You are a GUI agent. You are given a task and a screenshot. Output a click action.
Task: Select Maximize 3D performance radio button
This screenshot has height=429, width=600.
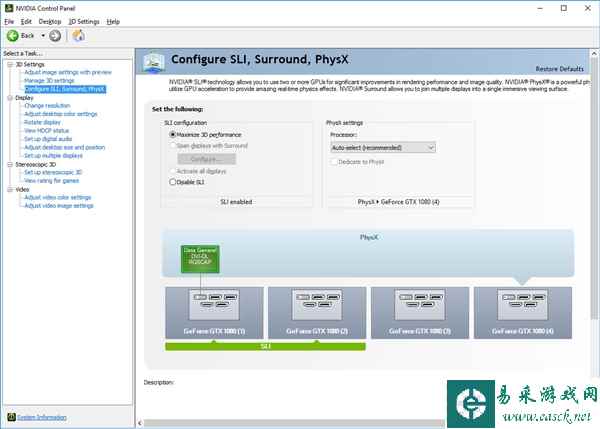click(173, 135)
